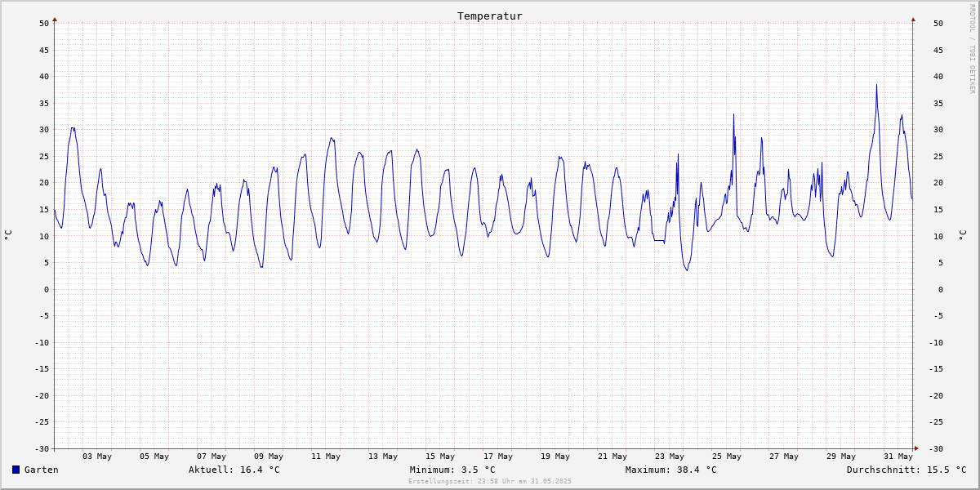
Task: Click the left axis -30 tick label
Action: (41, 448)
